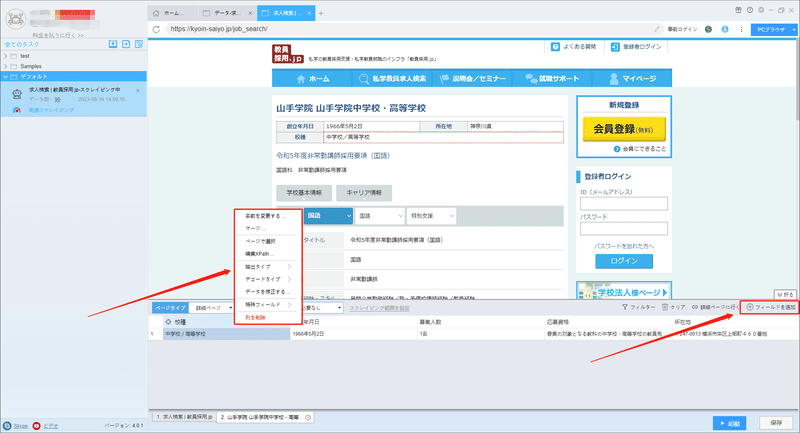Open the PCブラウザ dropdown arrow
This screenshot has width=800, height=433.
794,30
